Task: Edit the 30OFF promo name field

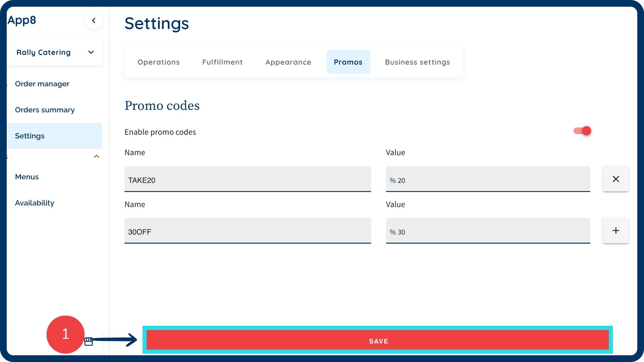Action: (x=247, y=231)
